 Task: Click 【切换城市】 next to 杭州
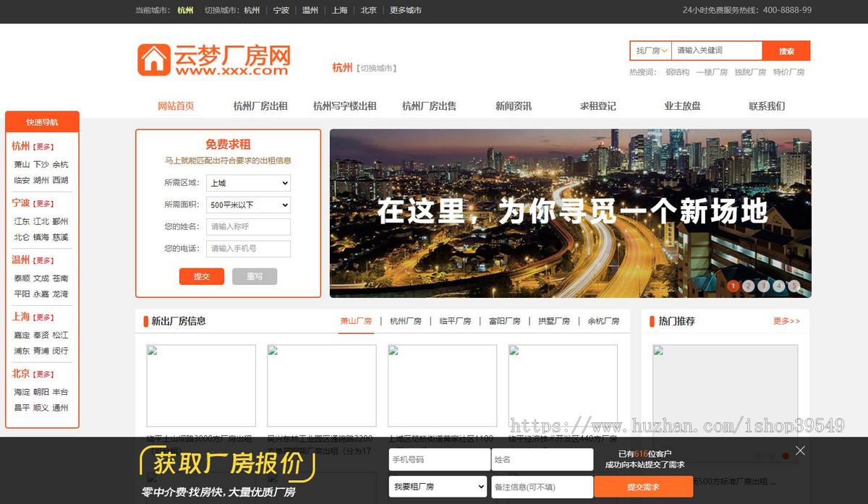[x=376, y=68]
